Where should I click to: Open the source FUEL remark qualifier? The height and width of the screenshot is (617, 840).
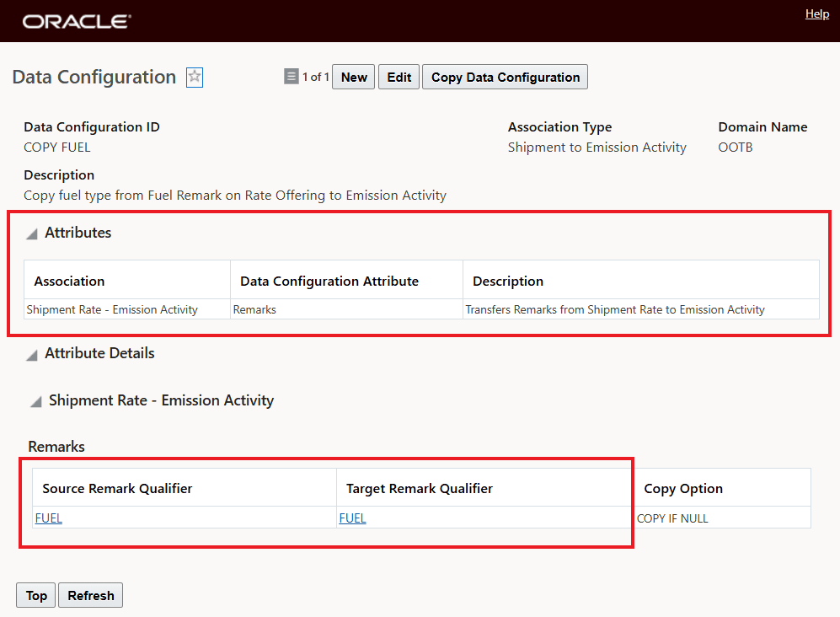48,518
